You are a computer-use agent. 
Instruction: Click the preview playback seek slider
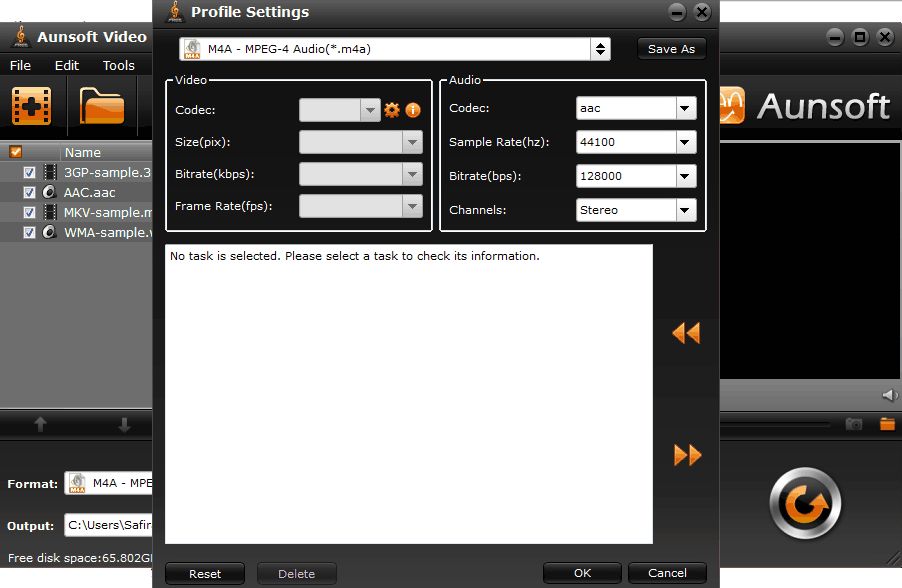pos(775,425)
